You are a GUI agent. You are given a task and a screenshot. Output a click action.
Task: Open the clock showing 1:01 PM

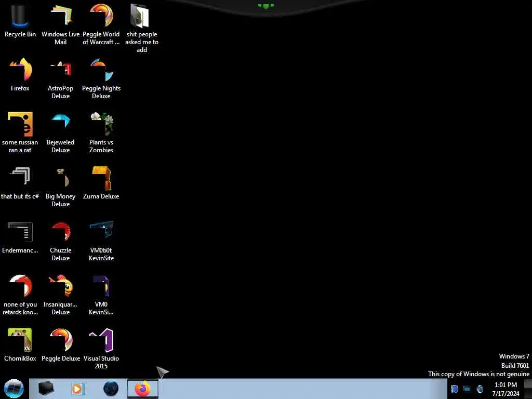(x=506, y=389)
